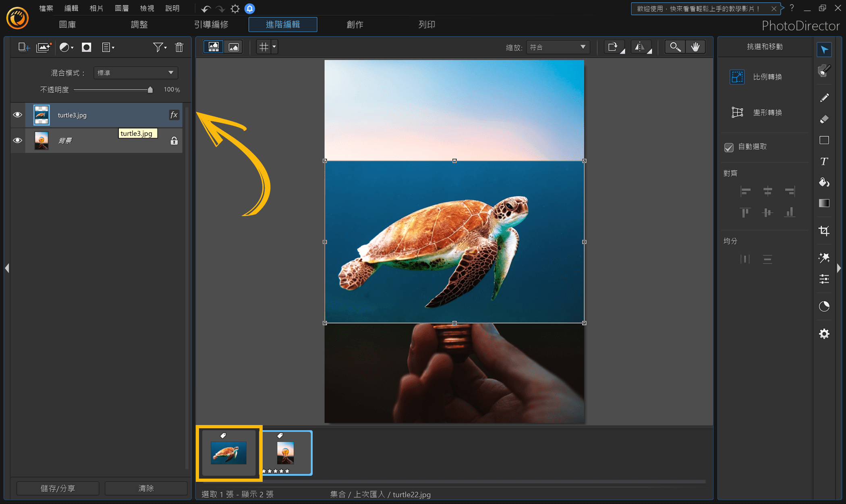Click the redo arrow
The width and height of the screenshot is (846, 504).
coord(220,8)
